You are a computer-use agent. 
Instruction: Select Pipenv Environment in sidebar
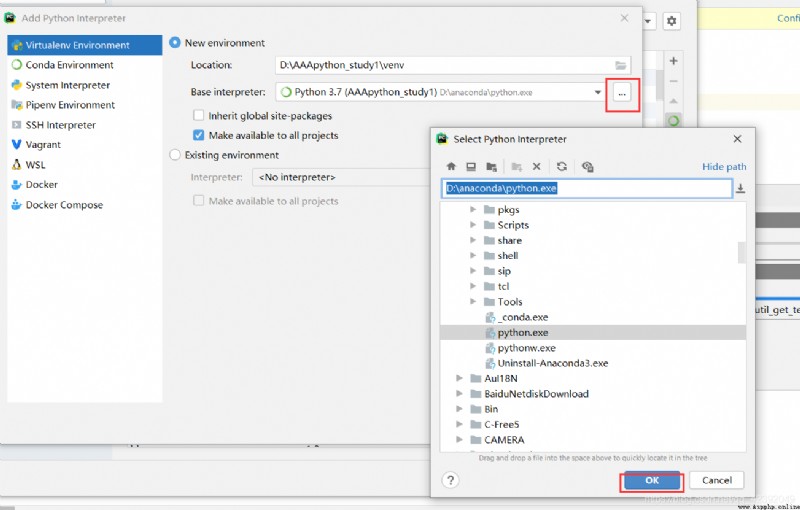point(85,105)
